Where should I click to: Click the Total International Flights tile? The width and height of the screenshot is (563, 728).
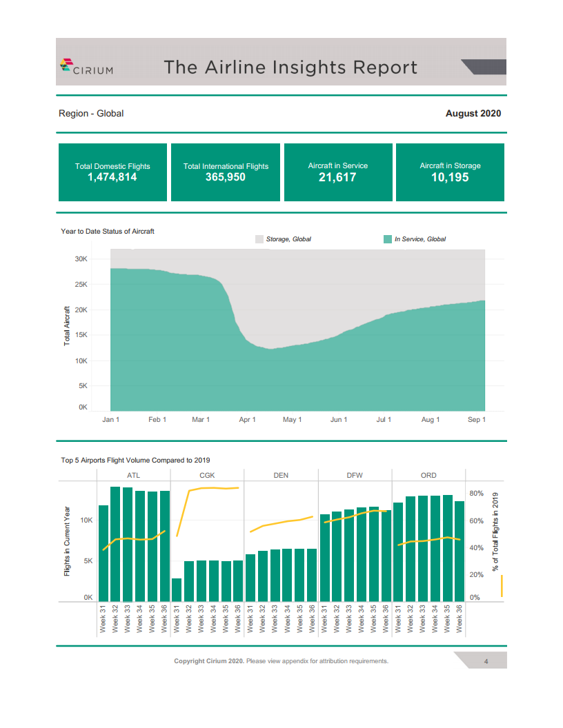(x=226, y=172)
